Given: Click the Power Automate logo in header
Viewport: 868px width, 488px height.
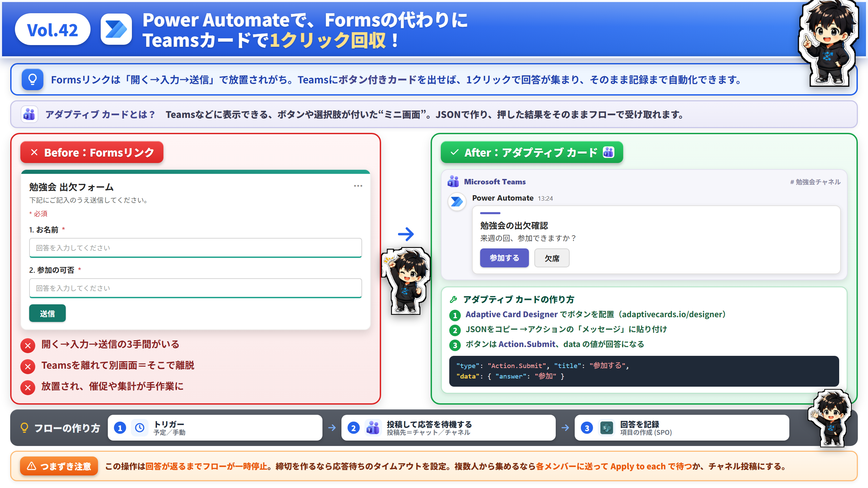Looking at the screenshot, I should tap(116, 29).
